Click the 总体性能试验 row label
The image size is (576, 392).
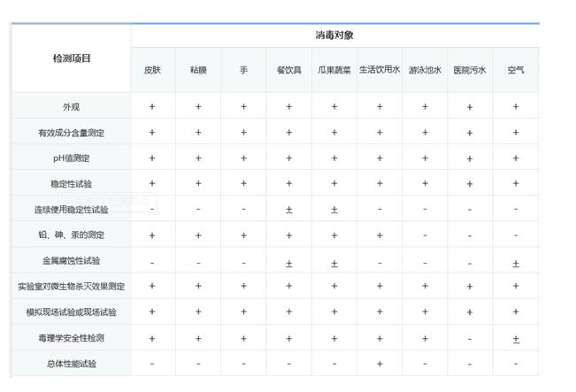[x=71, y=364]
